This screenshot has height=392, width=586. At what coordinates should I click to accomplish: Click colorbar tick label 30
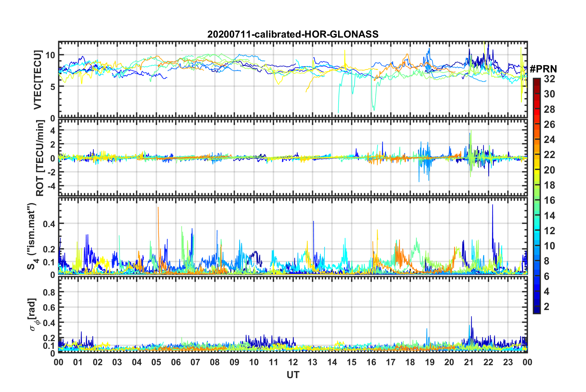click(549, 94)
